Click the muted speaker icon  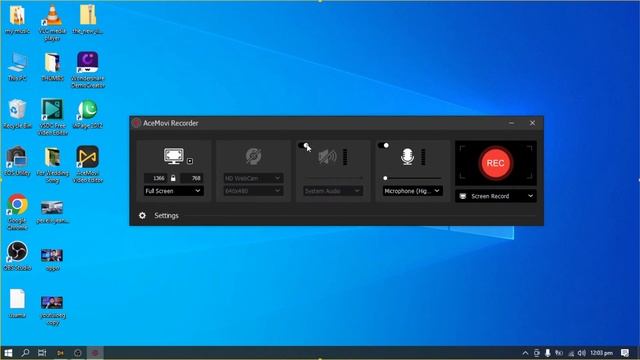[327, 157]
